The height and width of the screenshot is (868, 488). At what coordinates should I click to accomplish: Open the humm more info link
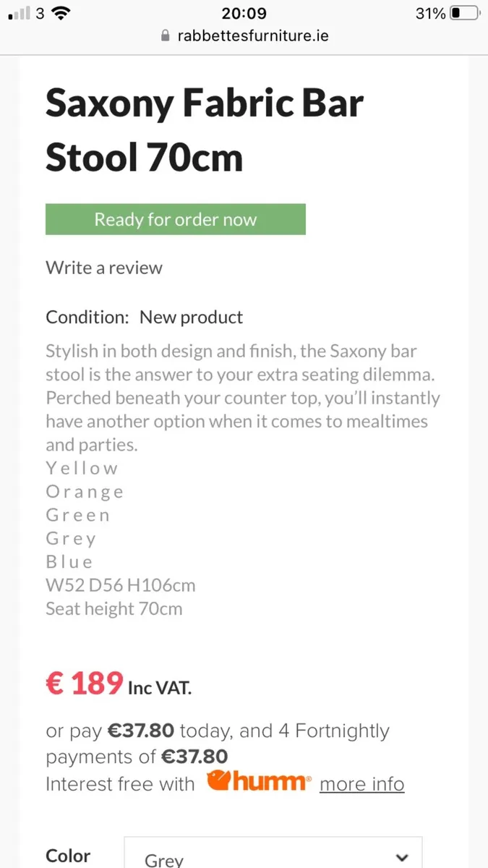(361, 783)
